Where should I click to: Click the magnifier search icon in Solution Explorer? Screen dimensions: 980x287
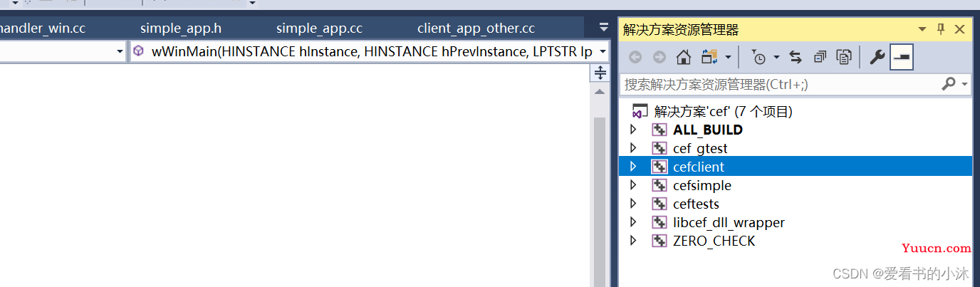(949, 84)
